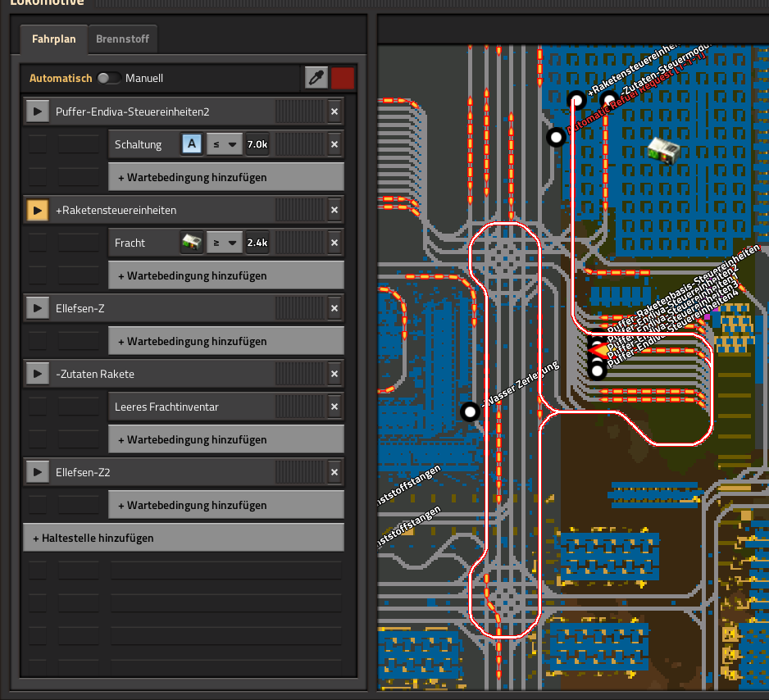Open the Brennstoff tab
The width and height of the screenshot is (769, 700).
coord(123,39)
